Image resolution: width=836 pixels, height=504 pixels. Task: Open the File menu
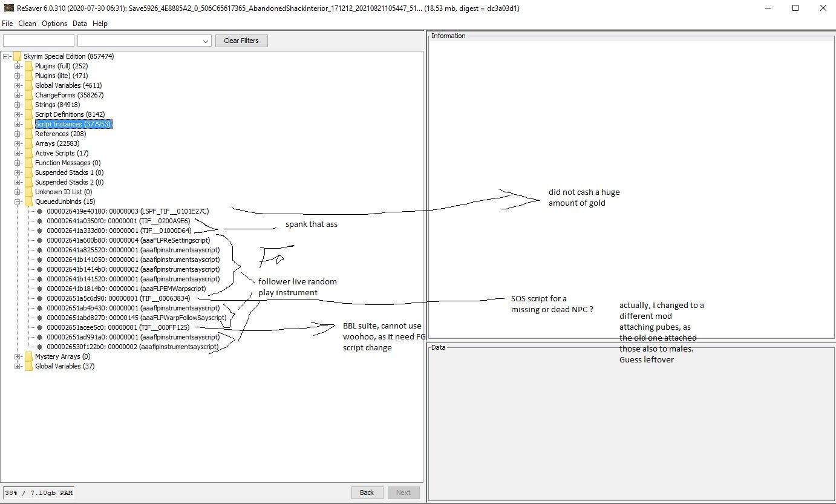tap(7, 24)
